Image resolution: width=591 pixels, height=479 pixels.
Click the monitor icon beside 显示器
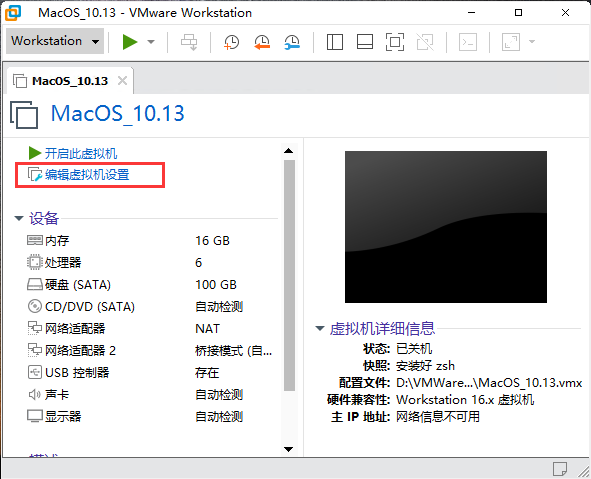click(x=35, y=416)
